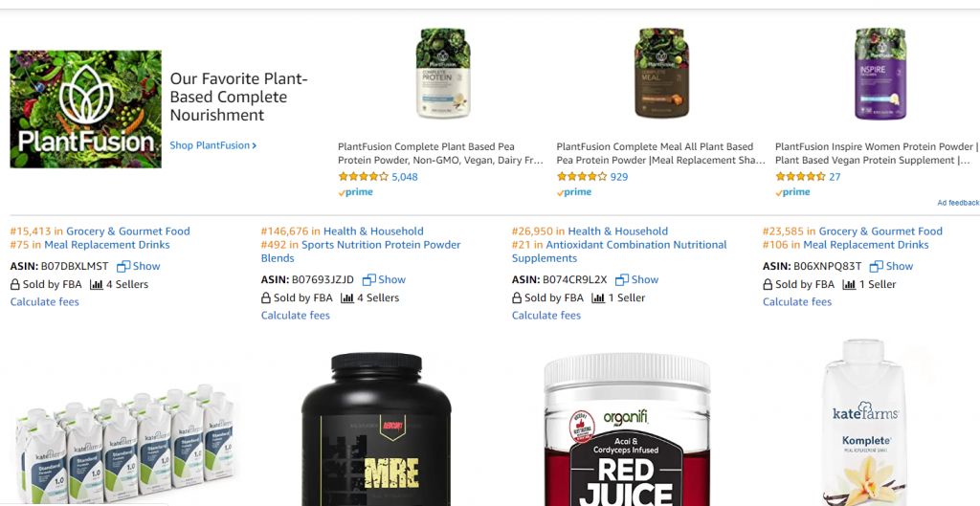This screenshot has height=506, width=980.
Task: Click the 5,048 ratings count
Action: (x=405, y=177)
